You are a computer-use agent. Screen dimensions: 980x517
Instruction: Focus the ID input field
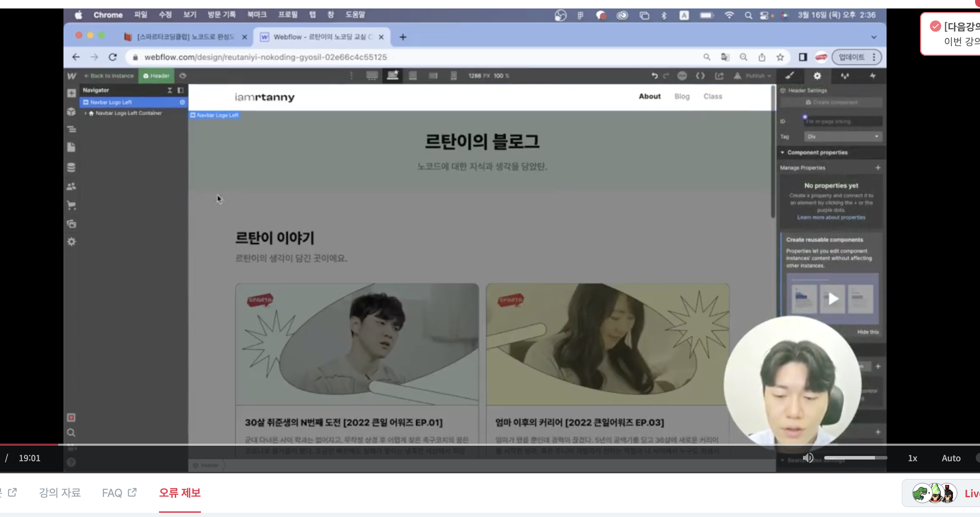click(843, 121)
